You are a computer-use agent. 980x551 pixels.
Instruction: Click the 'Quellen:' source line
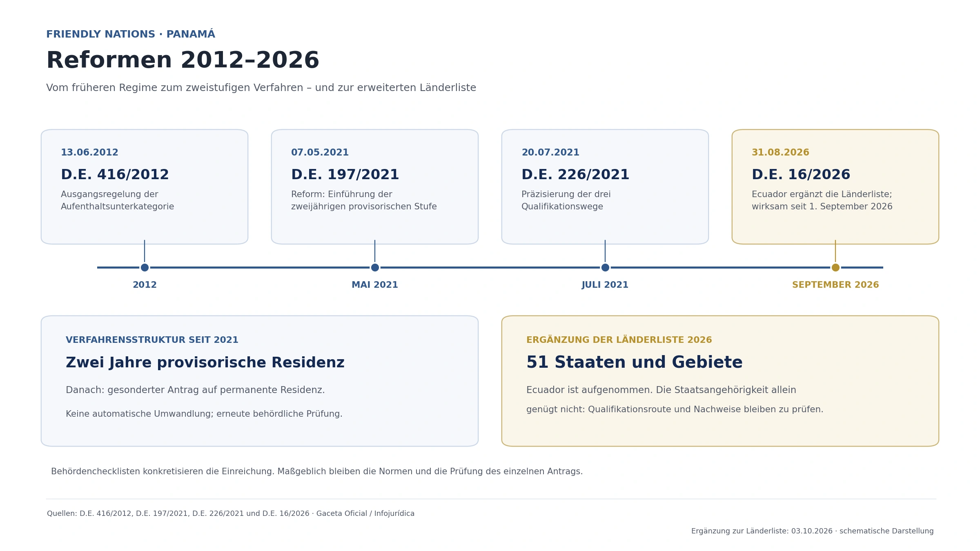click(231, 513)
